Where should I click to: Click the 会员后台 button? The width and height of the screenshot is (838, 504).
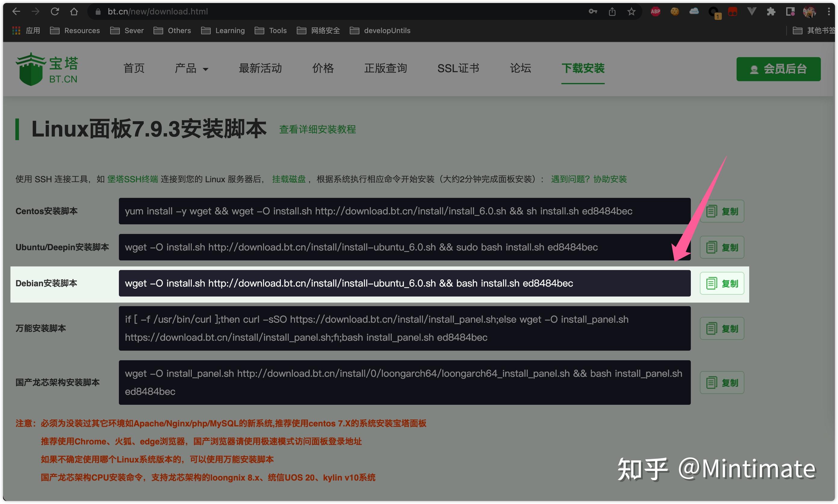(778, 69)
